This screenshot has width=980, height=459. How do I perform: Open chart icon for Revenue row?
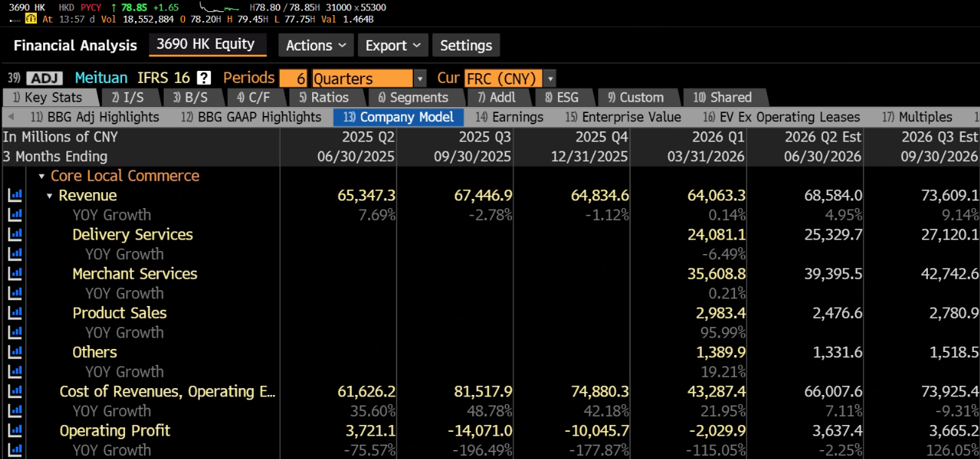(x=14, y=195)
